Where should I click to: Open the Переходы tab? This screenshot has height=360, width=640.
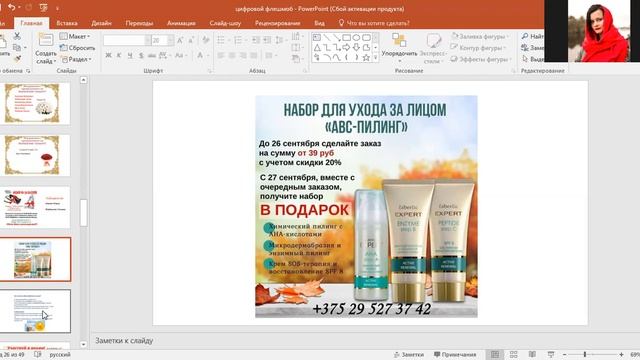click(x=140, y=23)
